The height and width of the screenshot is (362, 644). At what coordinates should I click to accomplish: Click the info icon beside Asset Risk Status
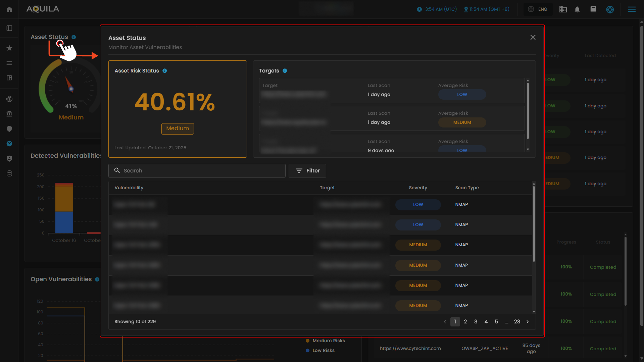pos(164,71)
